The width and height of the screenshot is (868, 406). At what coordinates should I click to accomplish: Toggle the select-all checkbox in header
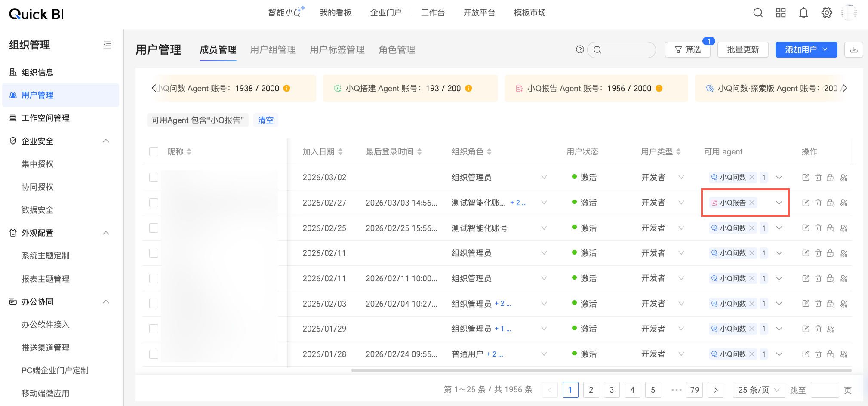click(x=154, y=152)
